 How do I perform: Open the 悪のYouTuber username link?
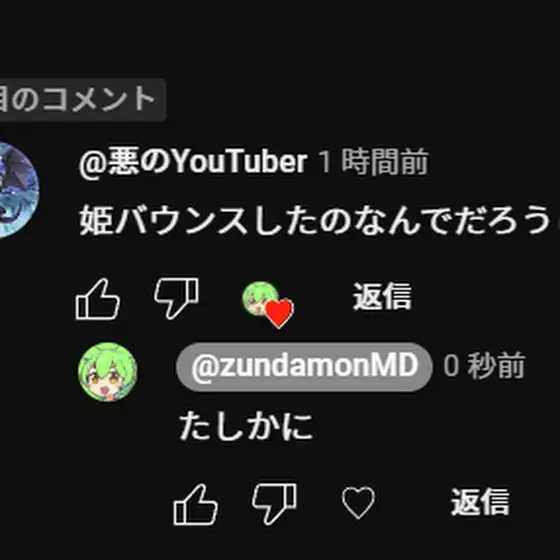193,161
